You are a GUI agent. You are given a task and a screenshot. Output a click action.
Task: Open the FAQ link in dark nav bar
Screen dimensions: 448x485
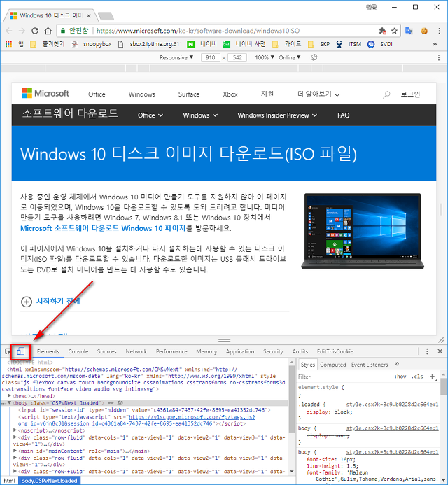pyautogui.click(x=344, y=115)
